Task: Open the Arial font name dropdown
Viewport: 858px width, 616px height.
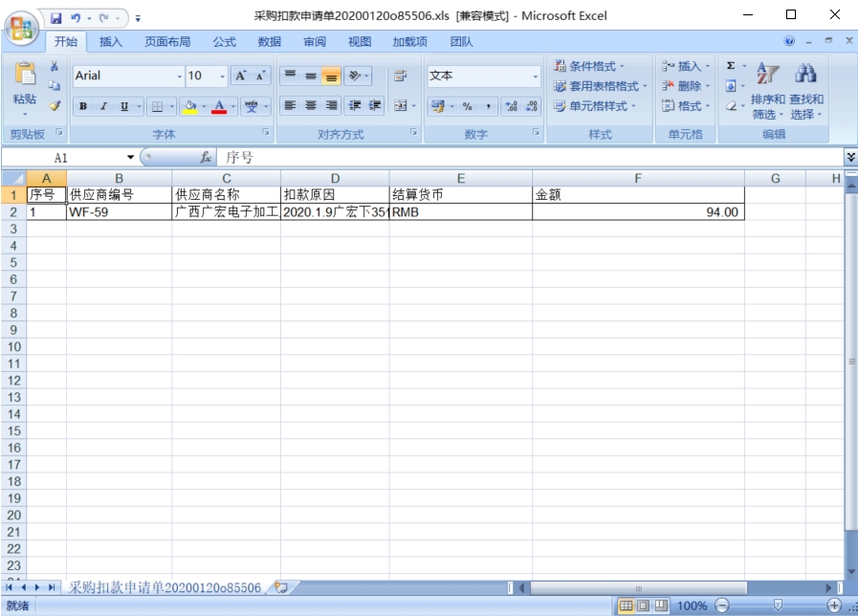Action: click(179, 76)
